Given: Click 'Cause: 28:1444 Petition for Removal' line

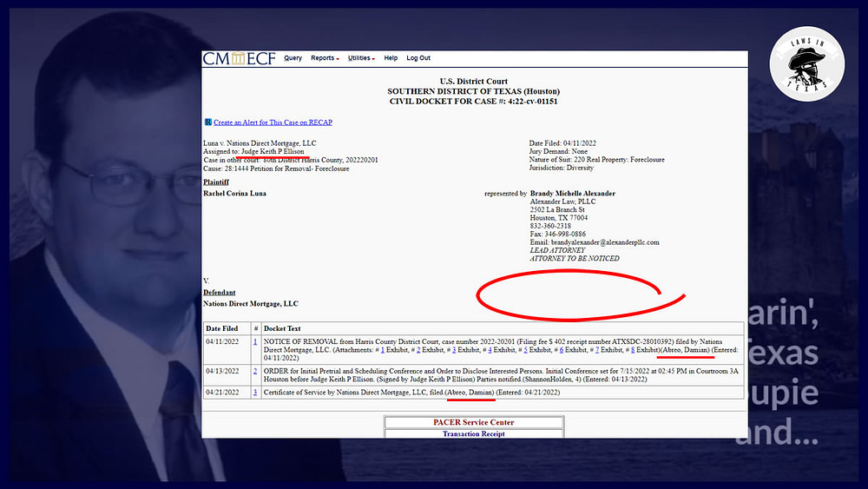Looking at the screenshot, I should (x=276, y=169).
